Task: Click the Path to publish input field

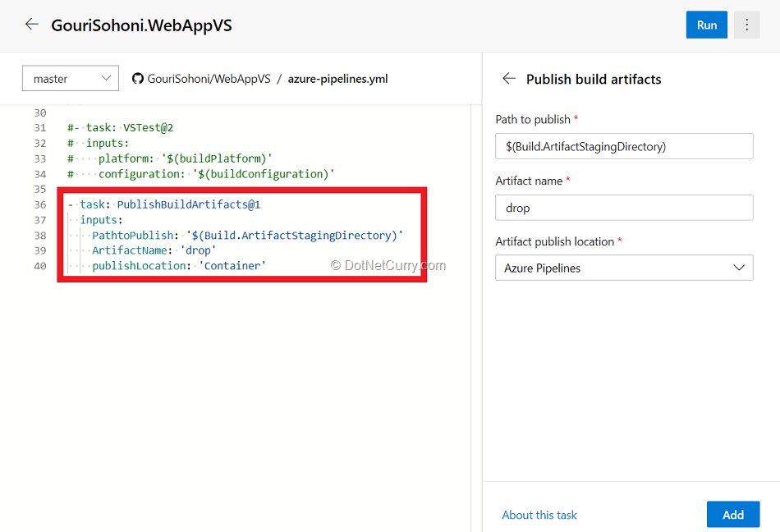Action: [624, 146]
